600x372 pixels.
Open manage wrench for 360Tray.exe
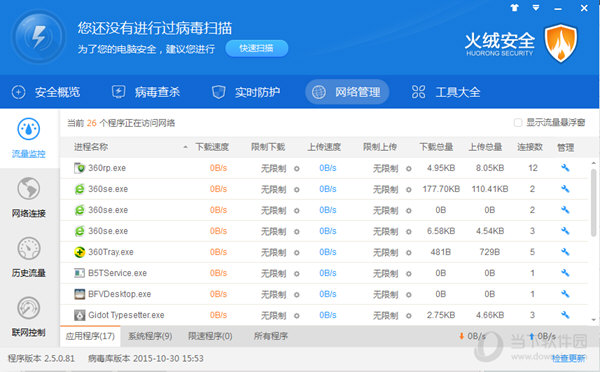(x=565, y=252)
